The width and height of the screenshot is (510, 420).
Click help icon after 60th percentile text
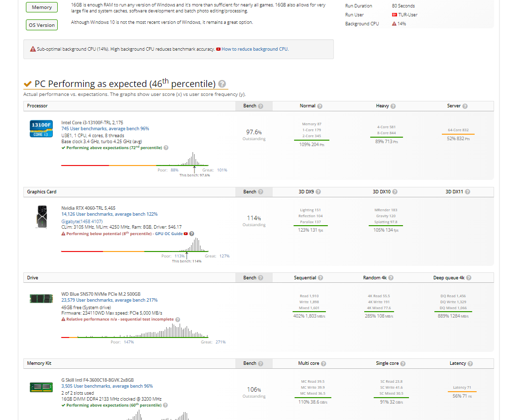point(165,406)
